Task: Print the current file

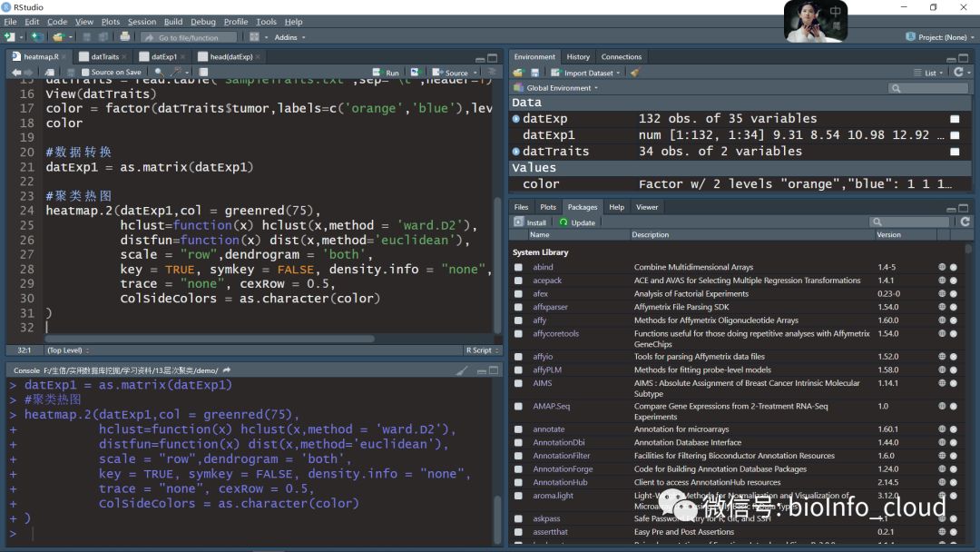Action: tap(125, 37)
